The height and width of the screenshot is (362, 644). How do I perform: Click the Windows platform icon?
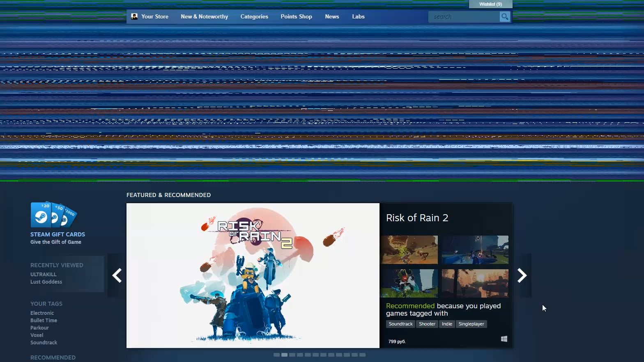[504, 339]
